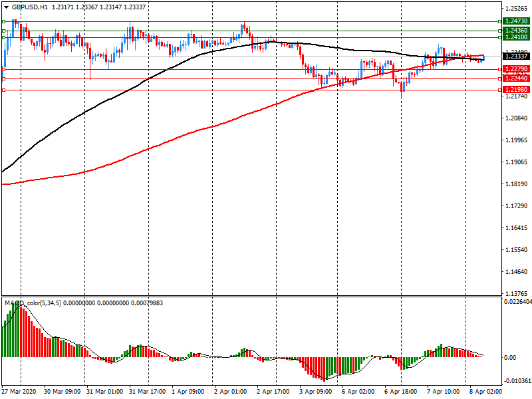Click the 1.24360 green price label

(x=516, y=31)
